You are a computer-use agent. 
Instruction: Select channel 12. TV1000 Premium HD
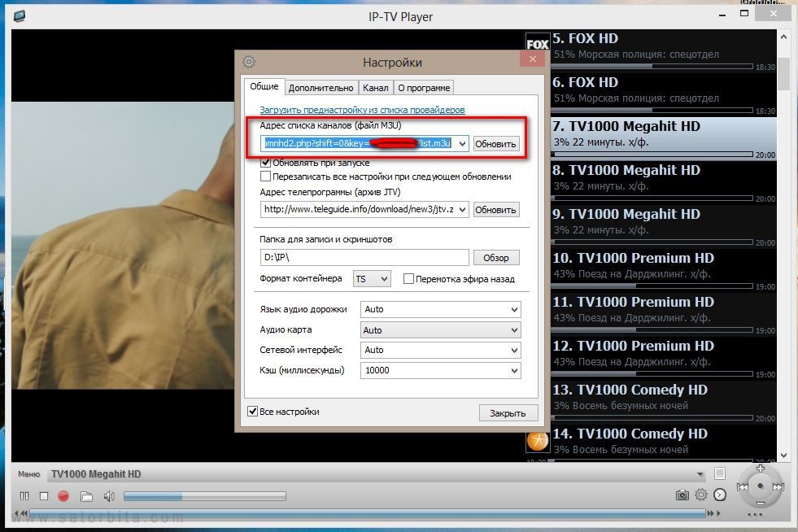pos(663,359)
